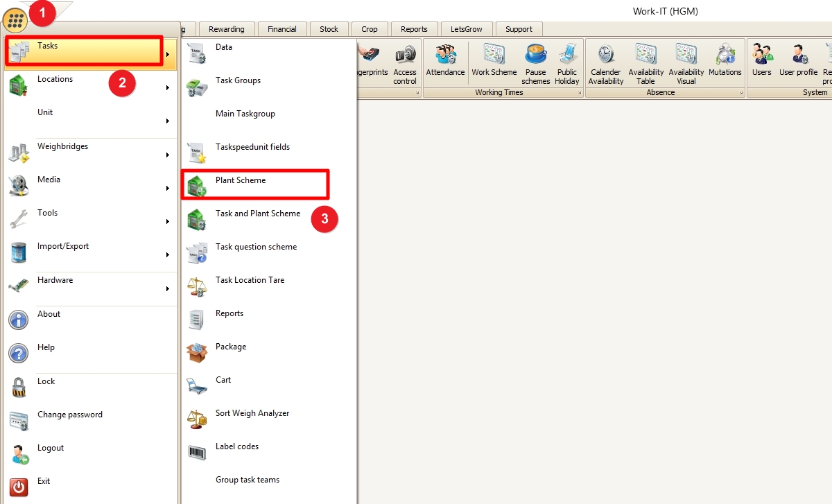Click the About info icon
Screen dimensions: 832x504
[x=19, y=320]
